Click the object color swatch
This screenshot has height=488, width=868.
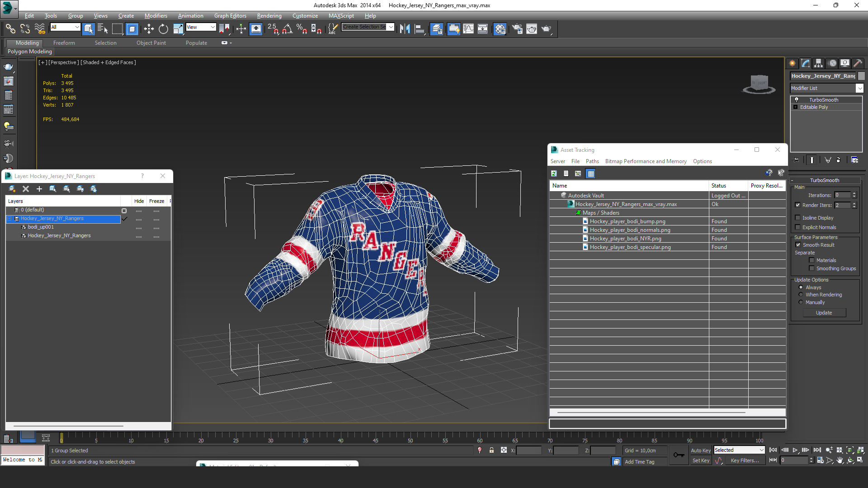click(x=861, y=76)
